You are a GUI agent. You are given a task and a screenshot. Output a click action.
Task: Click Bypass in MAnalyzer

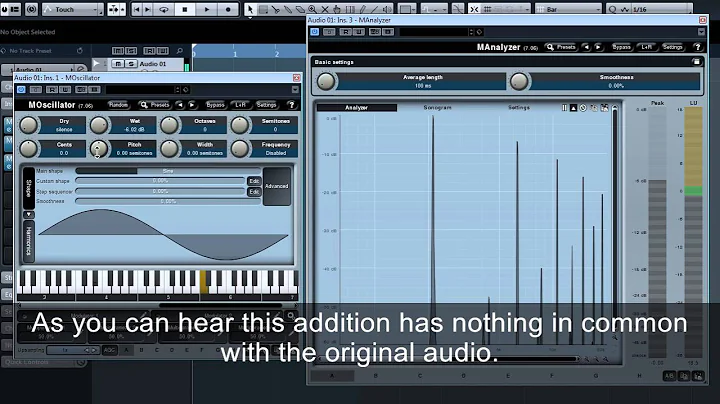coord(621,47)
